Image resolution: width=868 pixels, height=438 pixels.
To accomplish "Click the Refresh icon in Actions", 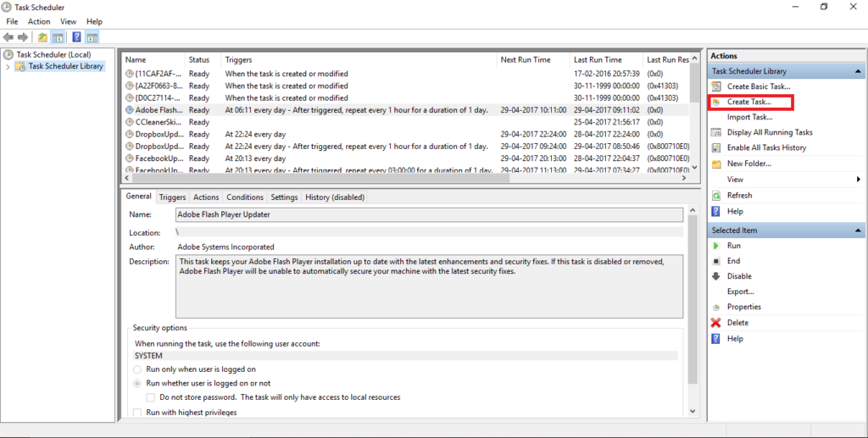I will pyautogui.click(x=716, y=195).
